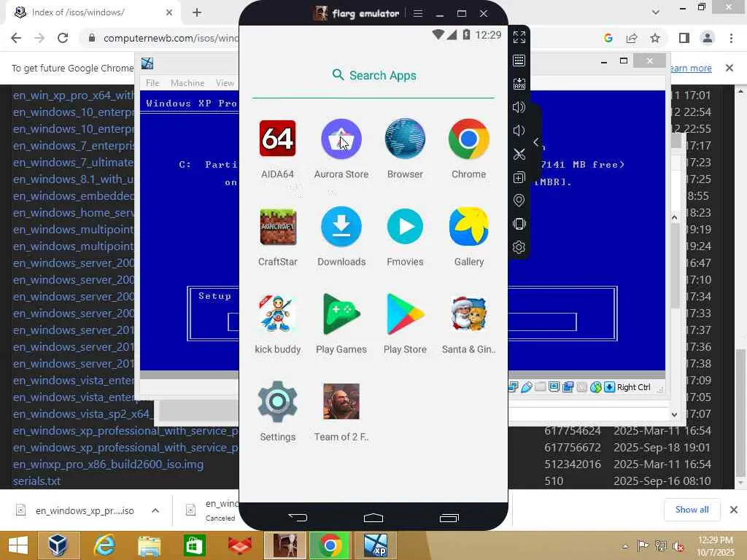
Task: Share this page icon in Chrome
Action: pyautogui.click(x=632, y=38)
